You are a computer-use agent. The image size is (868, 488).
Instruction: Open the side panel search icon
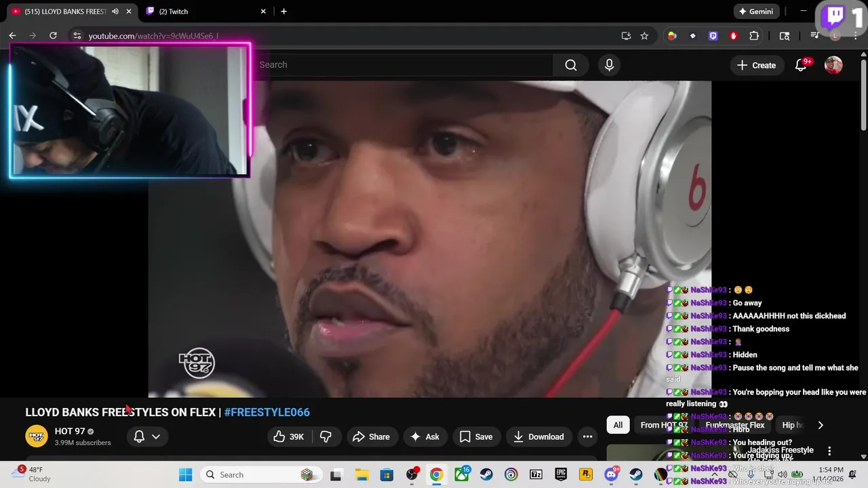pos(785,36)
